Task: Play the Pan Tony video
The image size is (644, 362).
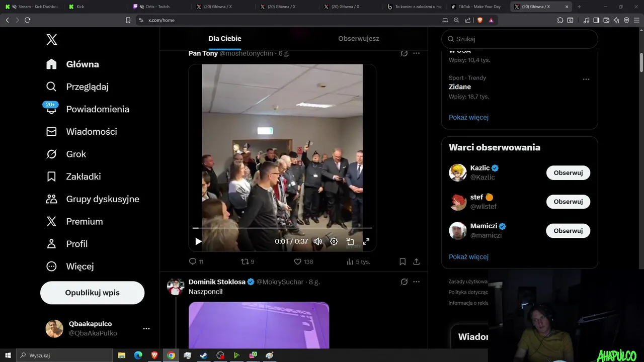Action: (x=198, y=241)
